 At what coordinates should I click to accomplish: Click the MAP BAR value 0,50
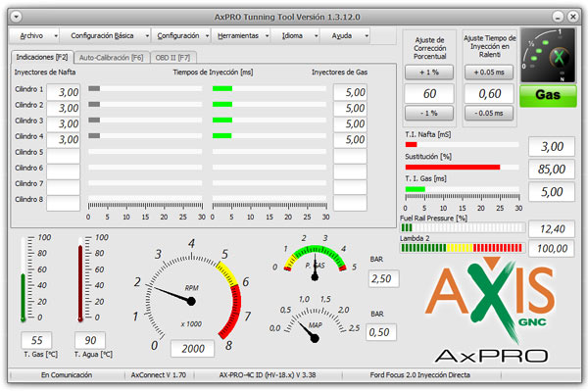pos(381,332)
